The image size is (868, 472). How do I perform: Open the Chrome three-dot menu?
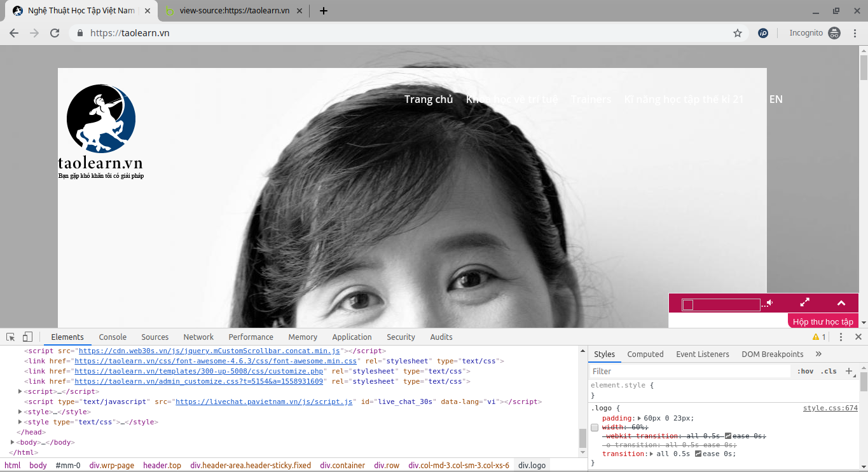855,33
